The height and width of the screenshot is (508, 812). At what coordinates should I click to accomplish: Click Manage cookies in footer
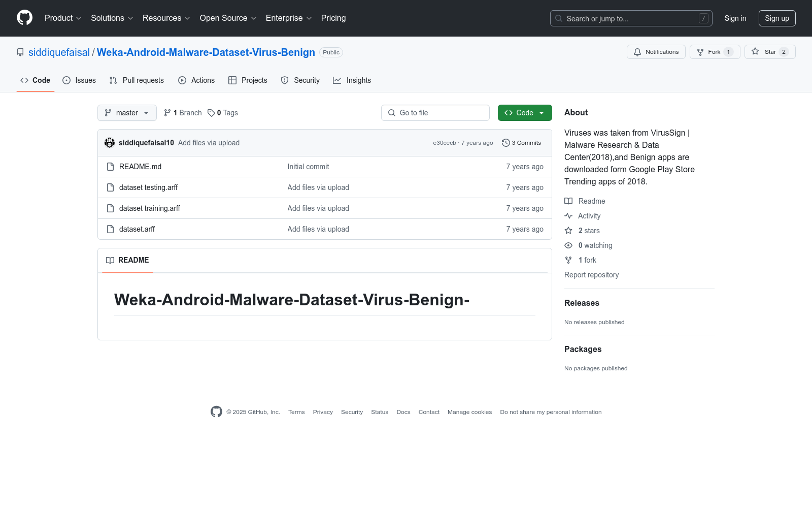[x=470, y=412]
